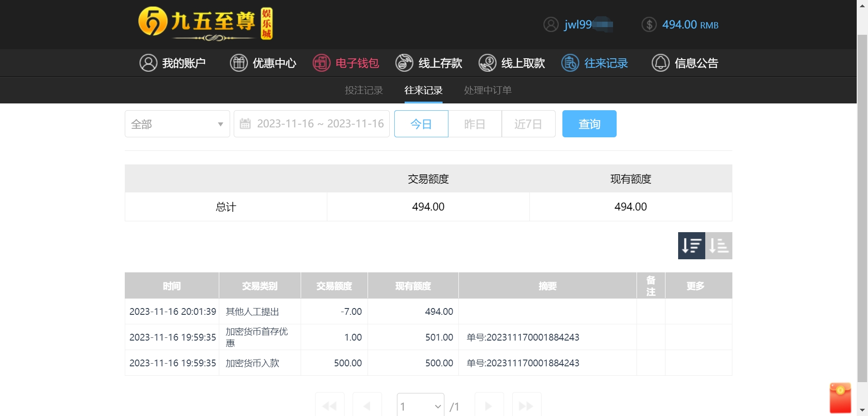
Task: Click the 我的账户 person icon
Action: [x=148, y=63]
